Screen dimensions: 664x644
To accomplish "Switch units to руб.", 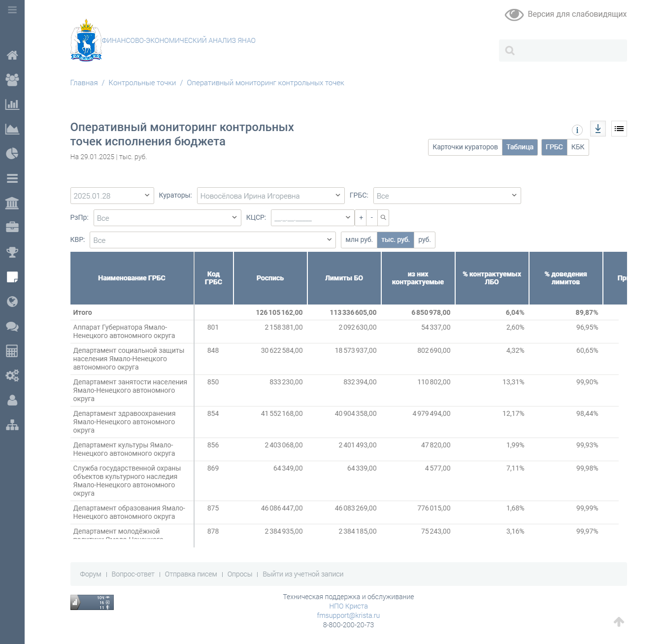I will [x=424, y=240].
